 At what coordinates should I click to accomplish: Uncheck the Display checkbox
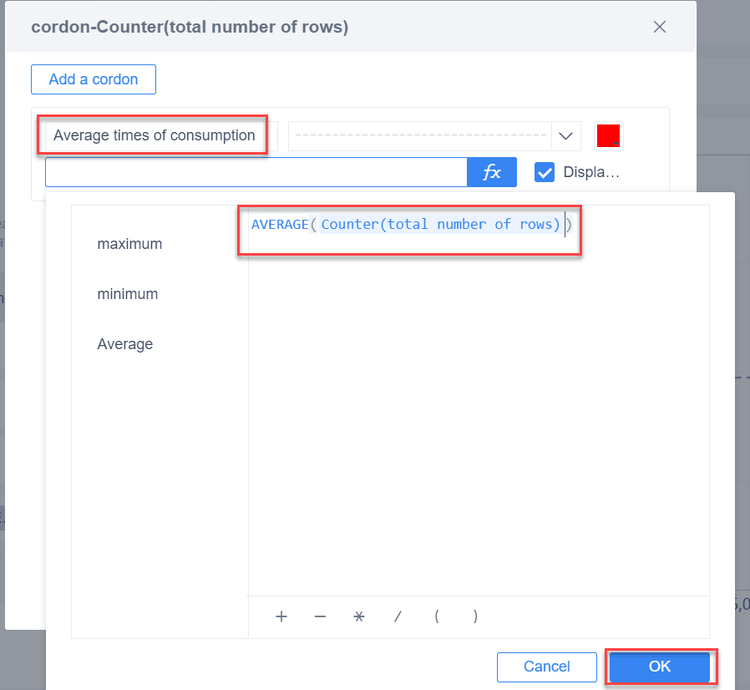545,172
